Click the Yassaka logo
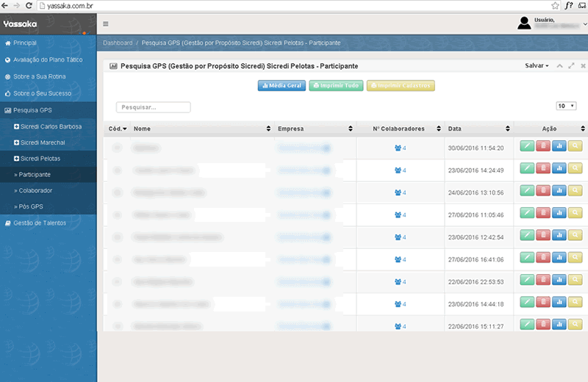Viewport: 588px width, 382px height. pos(20,24)
